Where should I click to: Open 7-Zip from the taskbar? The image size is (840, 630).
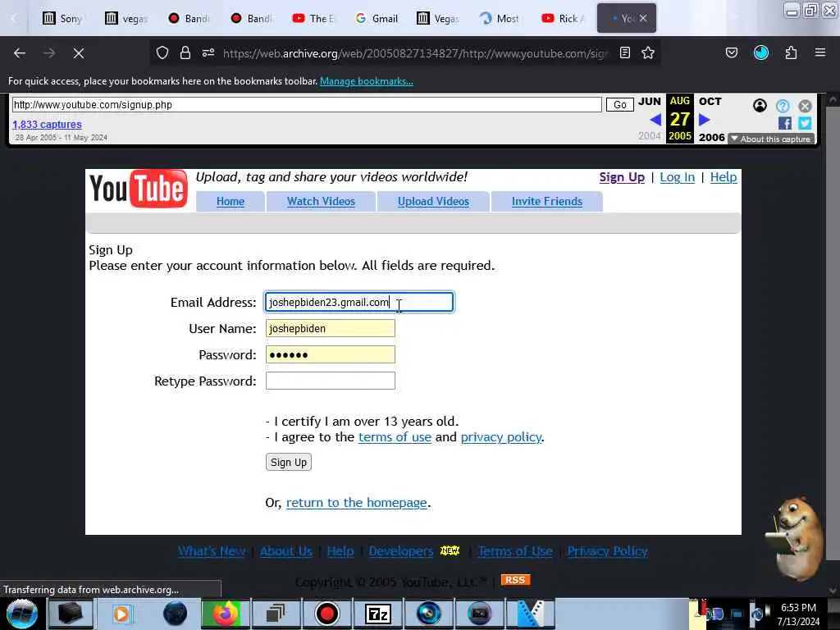click(x=377, y=614)
